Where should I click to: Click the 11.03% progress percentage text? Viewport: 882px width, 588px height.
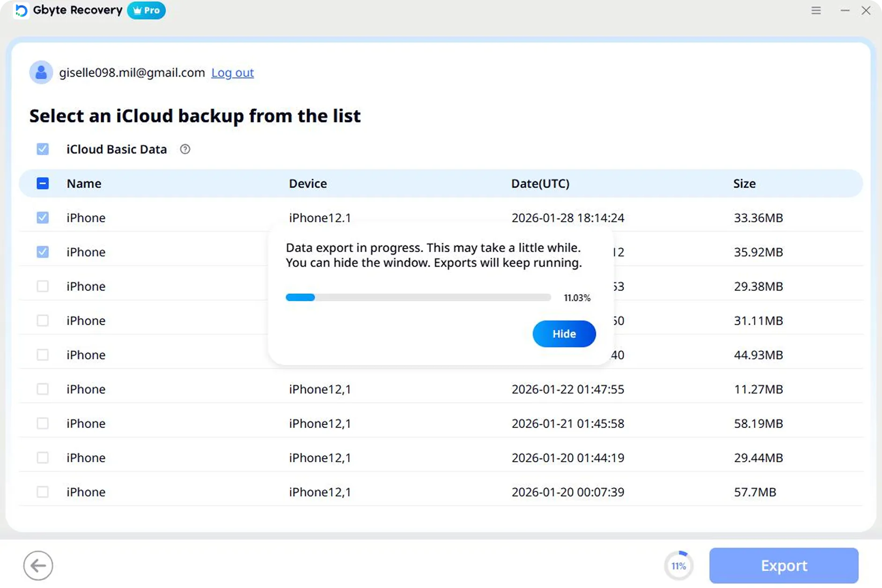coord(577,298)
